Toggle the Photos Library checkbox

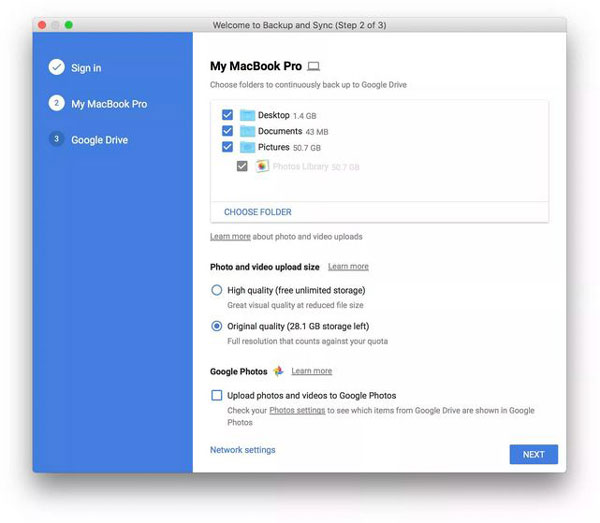point(242,166)
